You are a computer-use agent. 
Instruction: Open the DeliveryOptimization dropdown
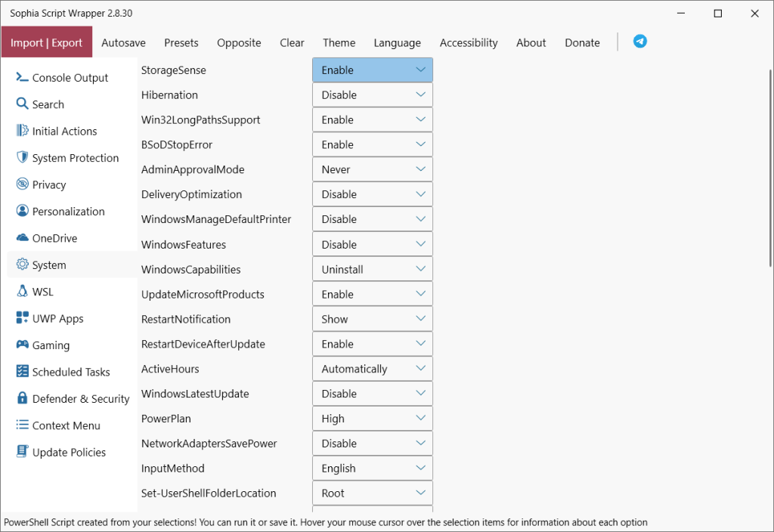point(373,194)
